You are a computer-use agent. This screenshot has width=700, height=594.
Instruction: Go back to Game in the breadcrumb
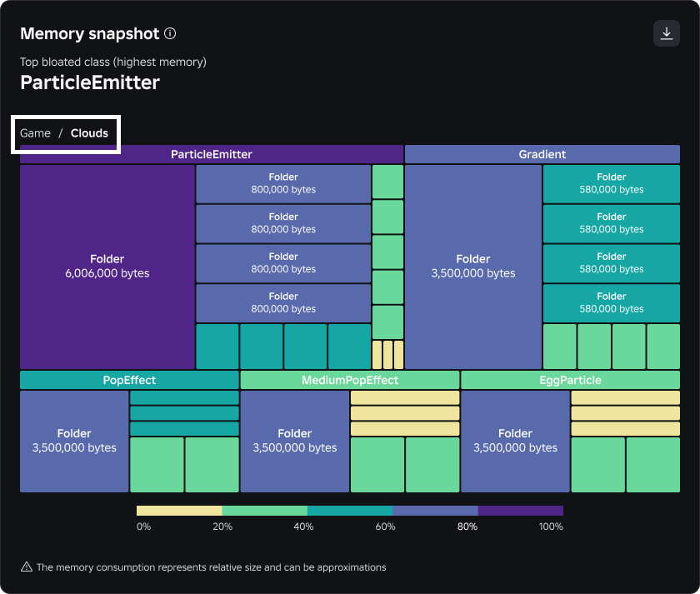(35, 133)
